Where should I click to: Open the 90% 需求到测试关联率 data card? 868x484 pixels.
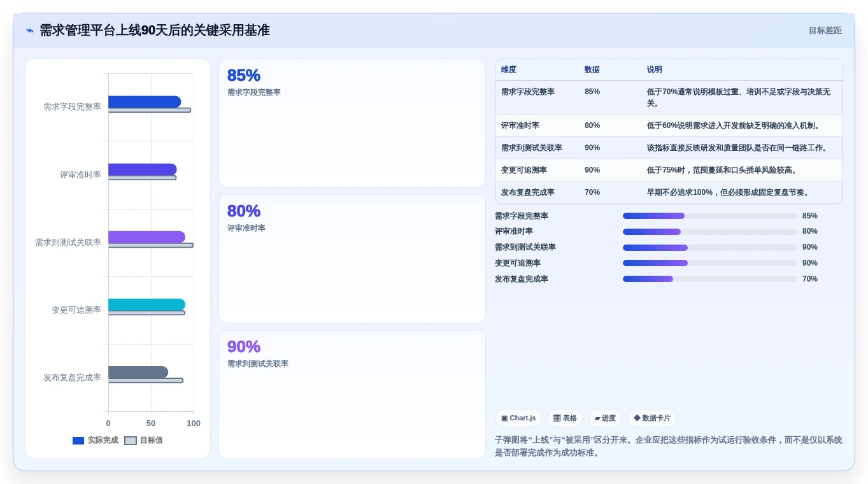[352, 394]
